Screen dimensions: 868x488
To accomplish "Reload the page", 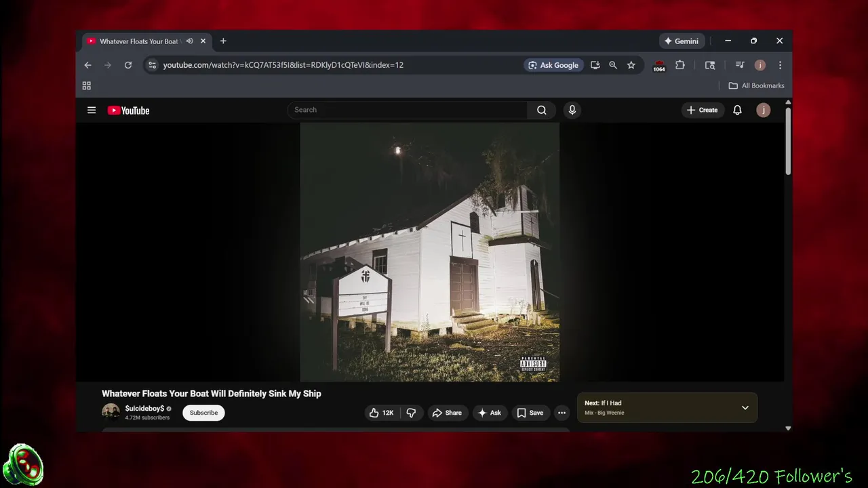I will tap(127, 65).
